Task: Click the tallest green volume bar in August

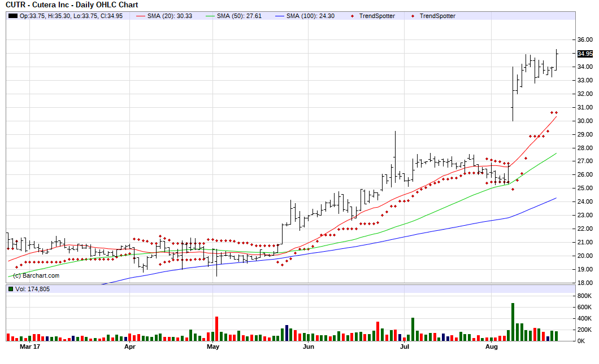Action: click(513, 322)
